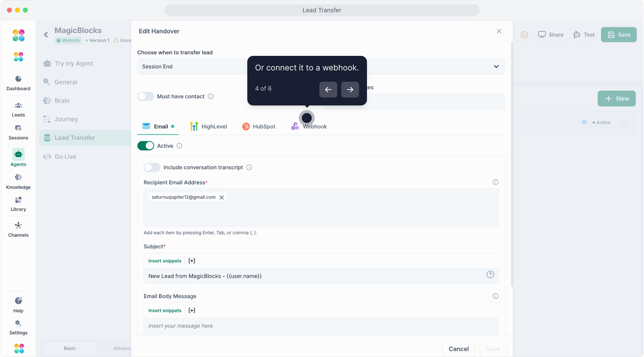Remove the saturnusjupiter12@gmail.com recipient chip
644x357 pixels.
pyautogui.click(x=222, y=197)
